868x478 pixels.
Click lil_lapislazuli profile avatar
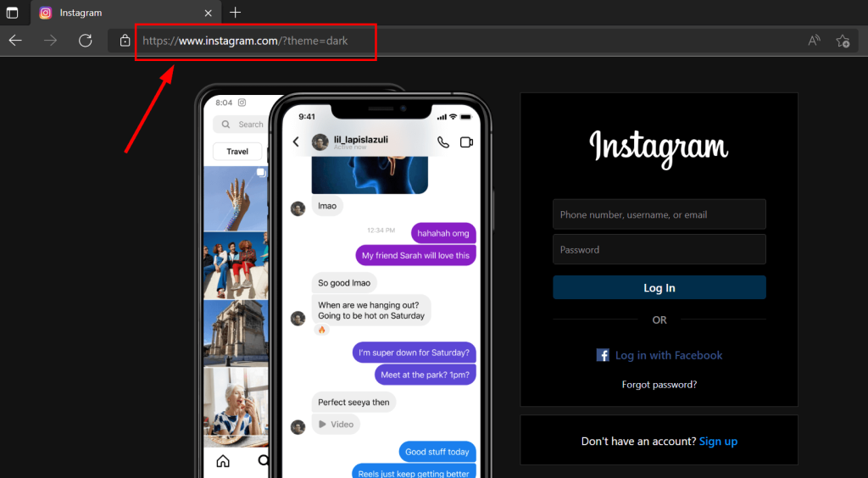[x=320, y=142]
